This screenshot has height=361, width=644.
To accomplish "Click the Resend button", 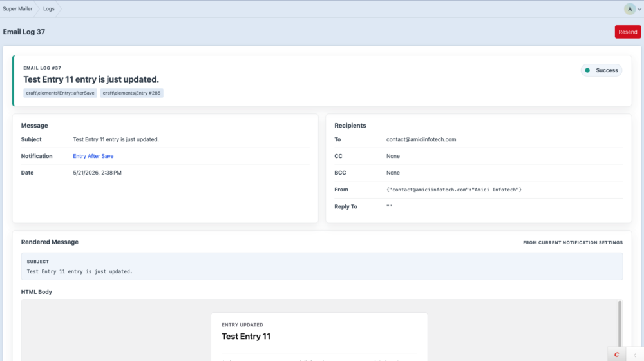I will point(627,32).
